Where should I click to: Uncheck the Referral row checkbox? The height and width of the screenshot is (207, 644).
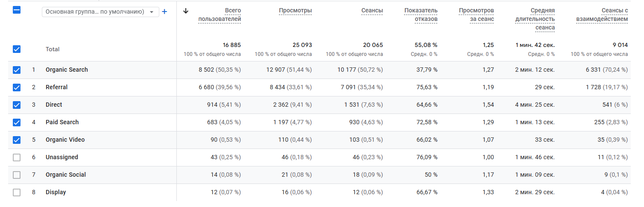[17, 87]
